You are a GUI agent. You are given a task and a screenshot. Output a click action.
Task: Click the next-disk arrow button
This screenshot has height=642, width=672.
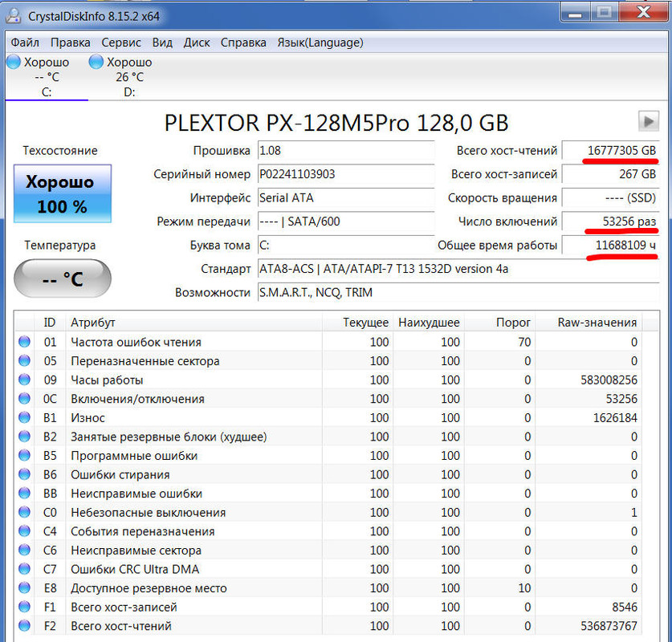click(x=649, y=121)
